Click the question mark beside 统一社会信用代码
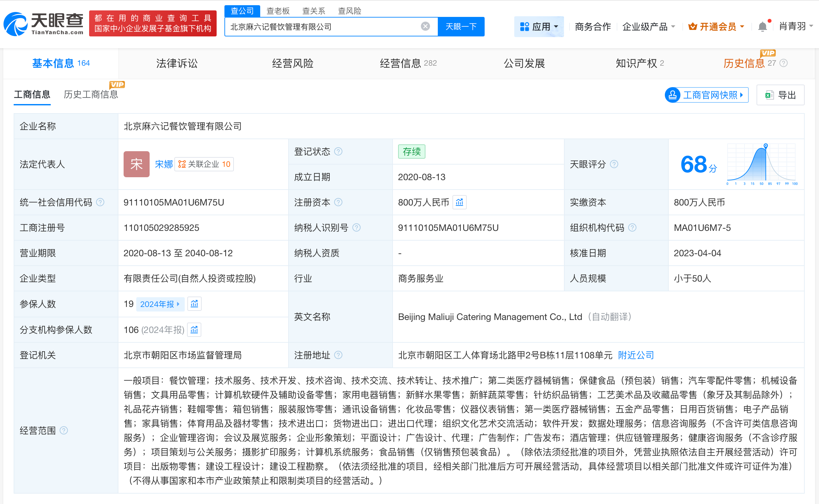The height and width of the screenshot is (504, 819). click(100, 202)
